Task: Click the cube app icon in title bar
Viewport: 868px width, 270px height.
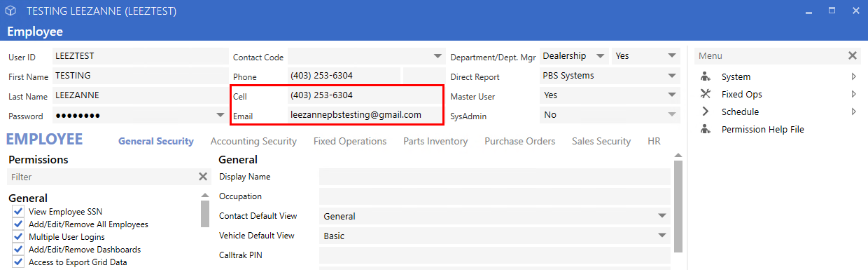Action: pos(10,11)
